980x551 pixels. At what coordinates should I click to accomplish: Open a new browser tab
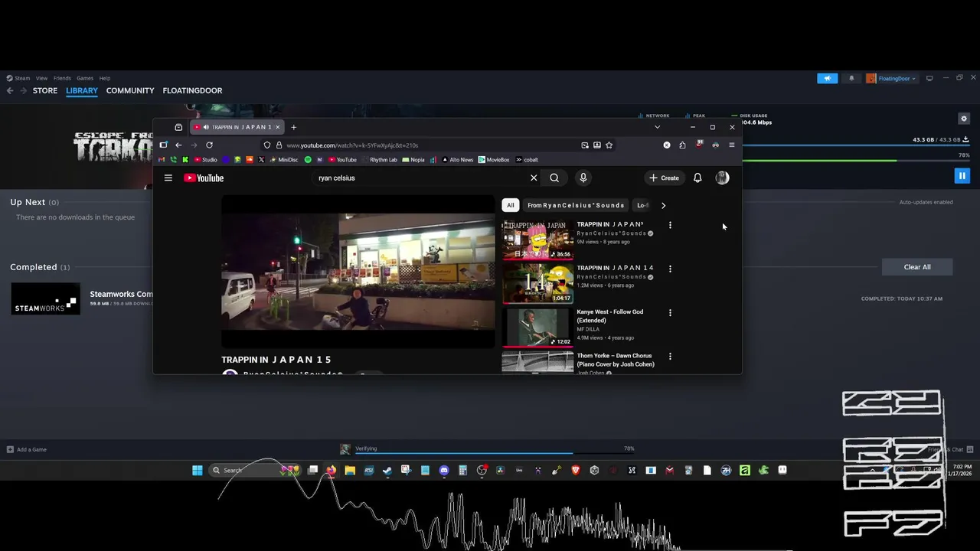[293, 127]
